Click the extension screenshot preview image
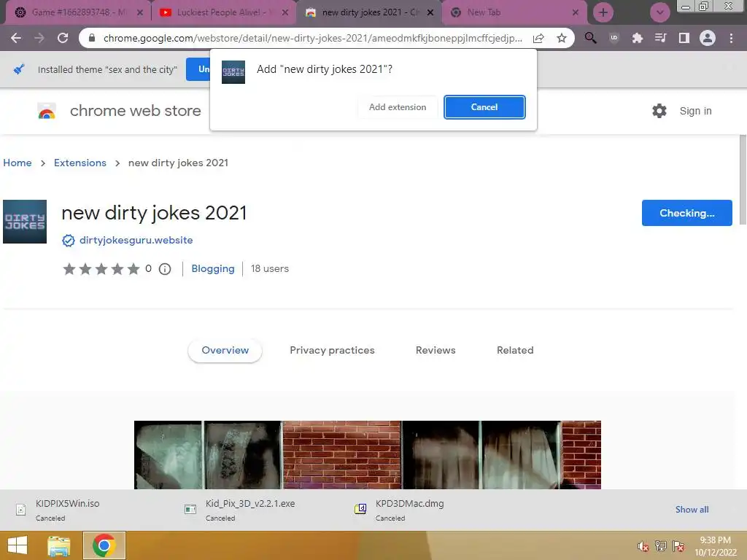The width and height of the screenshot is (747, 560). pyautogui.click(x=368, y=455)
